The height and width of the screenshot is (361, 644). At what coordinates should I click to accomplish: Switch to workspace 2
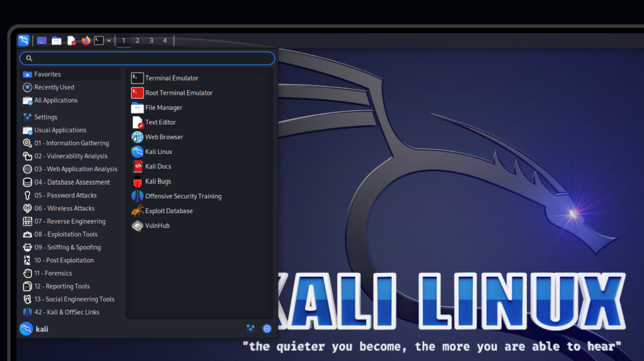click(x=137, y=40)
